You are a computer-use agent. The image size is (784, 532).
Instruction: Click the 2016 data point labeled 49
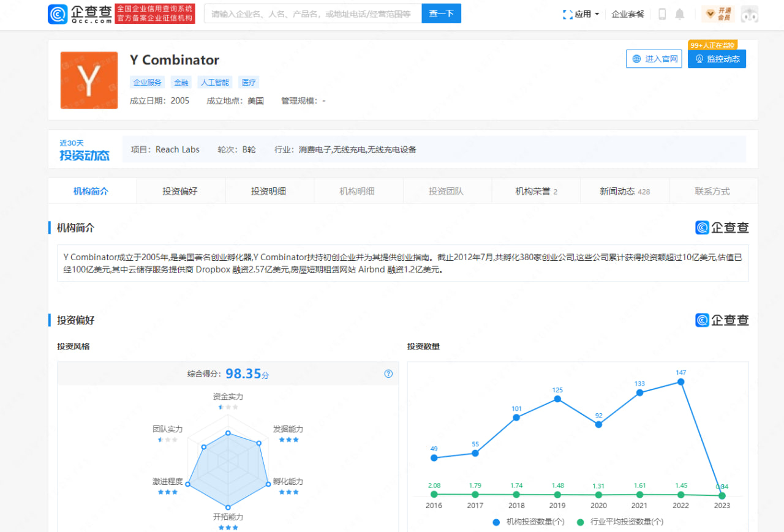tap(434, 457)
